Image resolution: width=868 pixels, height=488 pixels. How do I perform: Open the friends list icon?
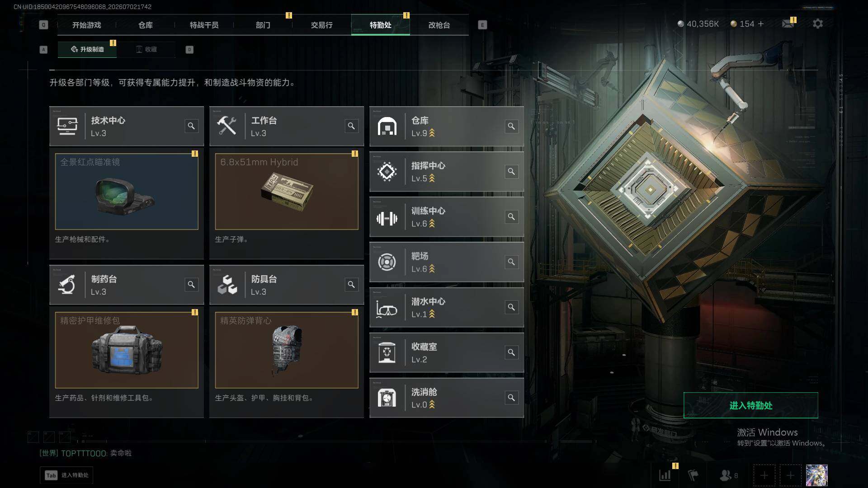coord(728,475)
